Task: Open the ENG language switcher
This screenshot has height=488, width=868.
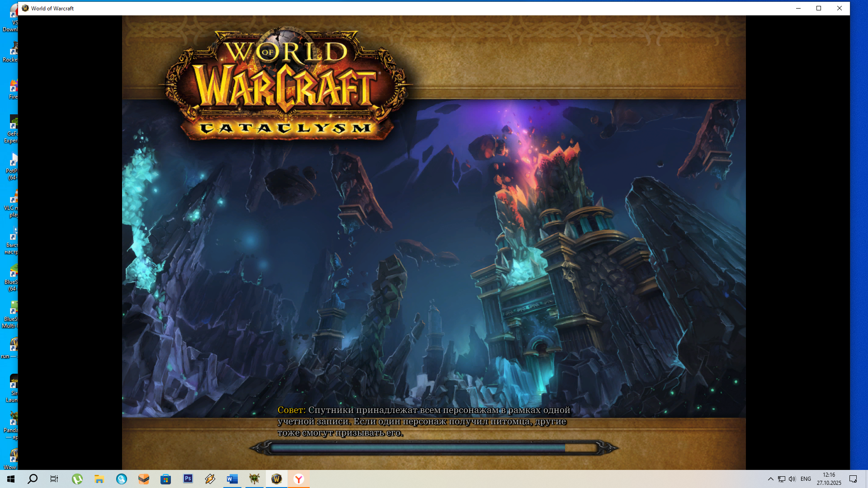Action: coord(806,479)
